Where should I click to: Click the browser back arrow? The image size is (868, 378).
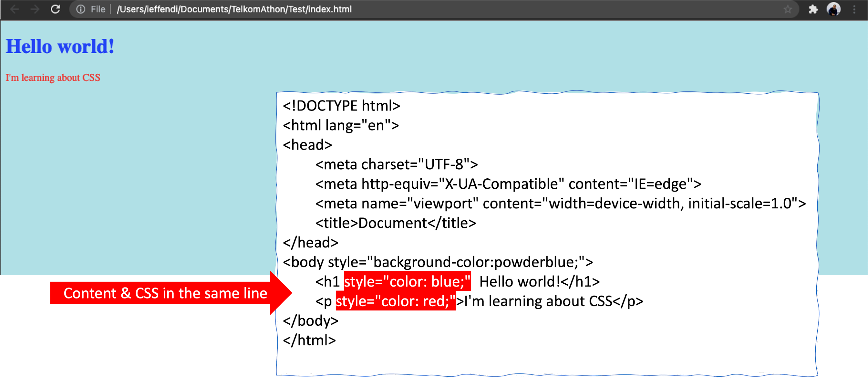click(15, 9)
